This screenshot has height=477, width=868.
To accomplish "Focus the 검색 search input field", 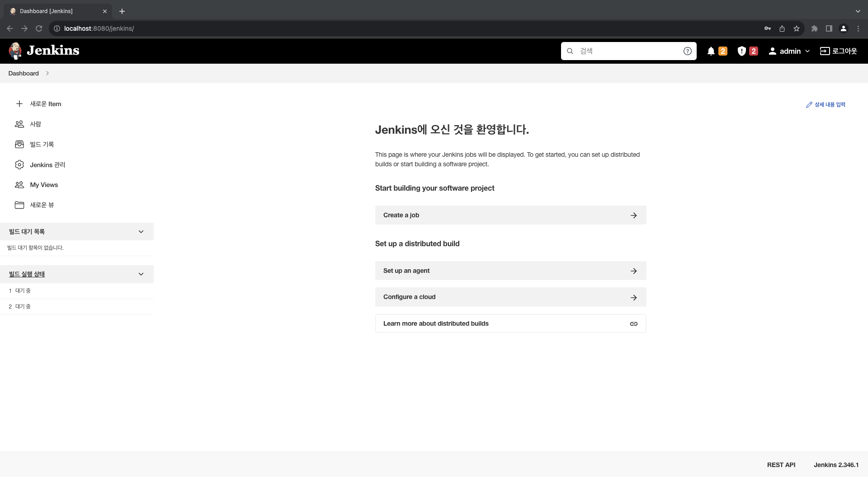I will 628,51.
